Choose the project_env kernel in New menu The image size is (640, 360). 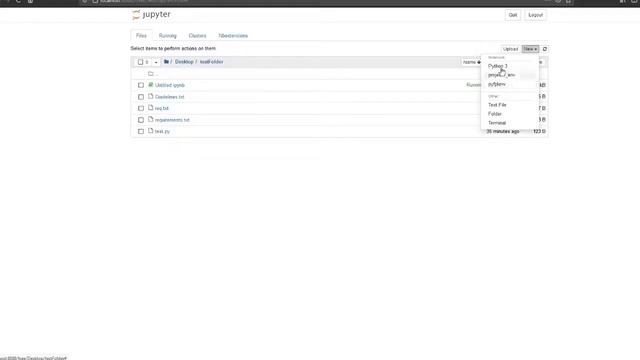(x=501, y=75)
